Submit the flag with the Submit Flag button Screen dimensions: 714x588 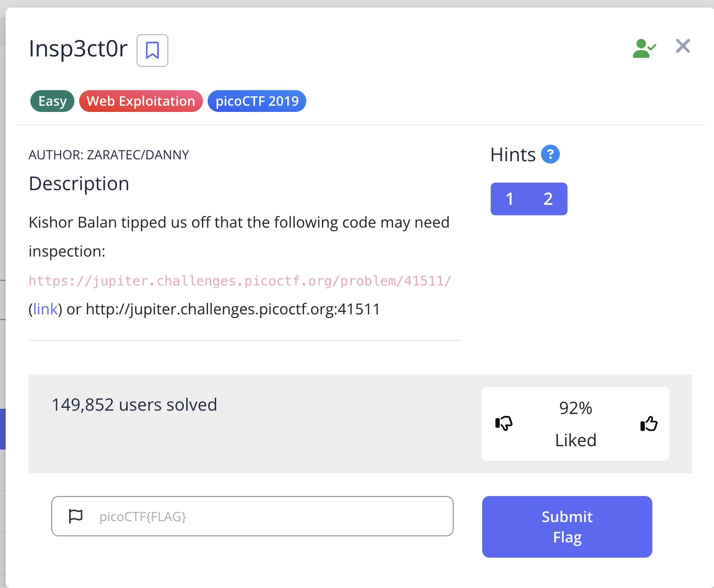tap(567, 527)
